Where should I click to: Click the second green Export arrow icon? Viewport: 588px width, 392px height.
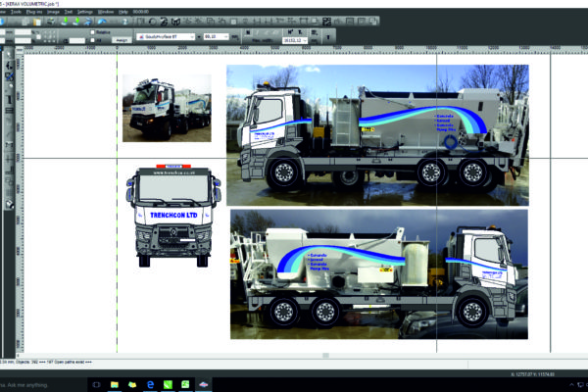pyautogui.click(x=76, y=22)
